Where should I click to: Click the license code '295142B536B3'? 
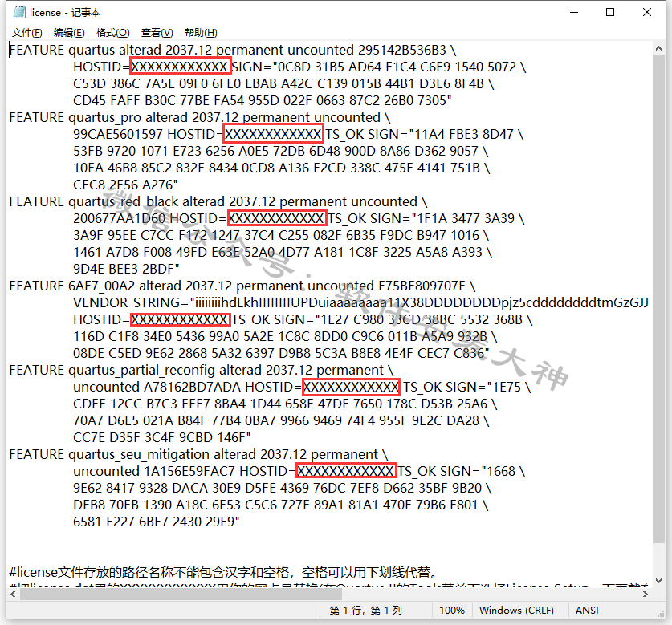402,50
